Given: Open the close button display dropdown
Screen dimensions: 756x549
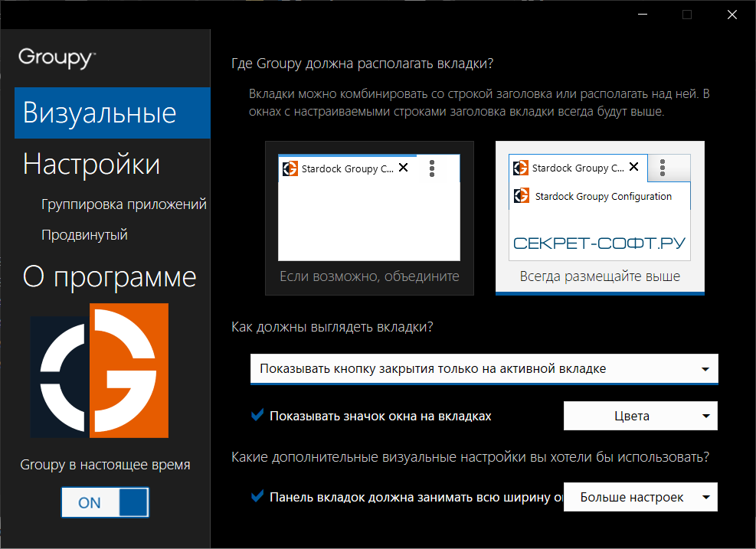Looking at the screenshot, I should coord(484,369).
